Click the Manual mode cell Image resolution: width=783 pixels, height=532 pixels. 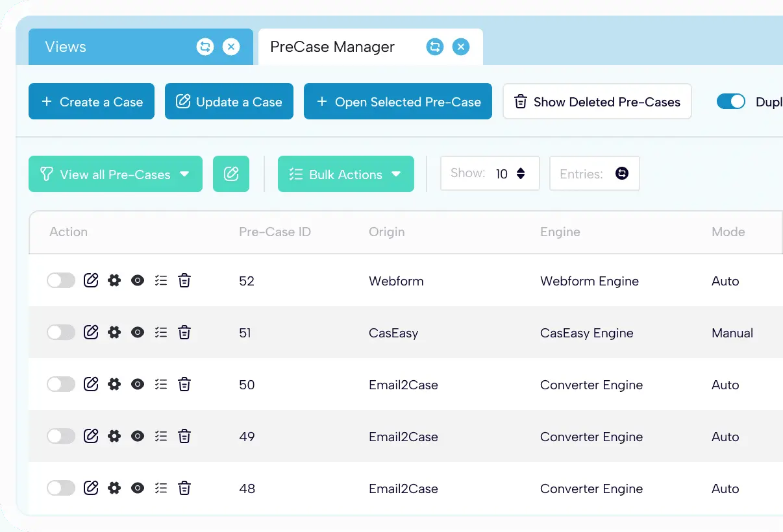click(732, 333)
